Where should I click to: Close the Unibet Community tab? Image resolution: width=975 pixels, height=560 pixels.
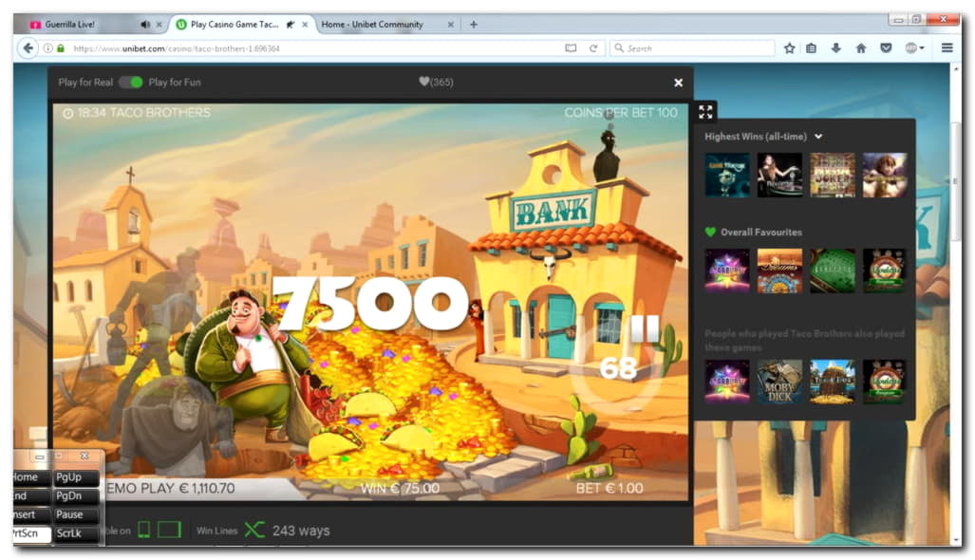tap(450, 25)
